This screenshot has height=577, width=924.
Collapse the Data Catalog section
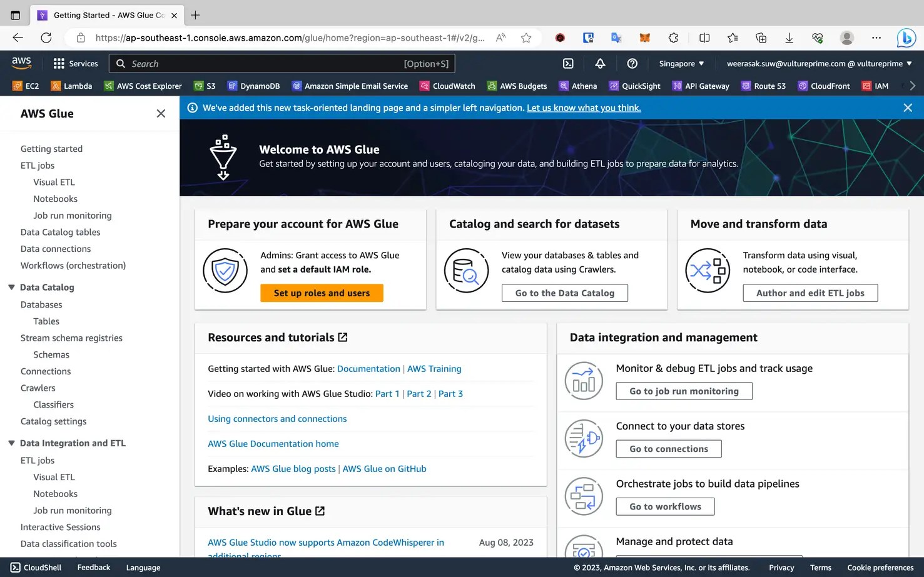click(x=11, y=287)
